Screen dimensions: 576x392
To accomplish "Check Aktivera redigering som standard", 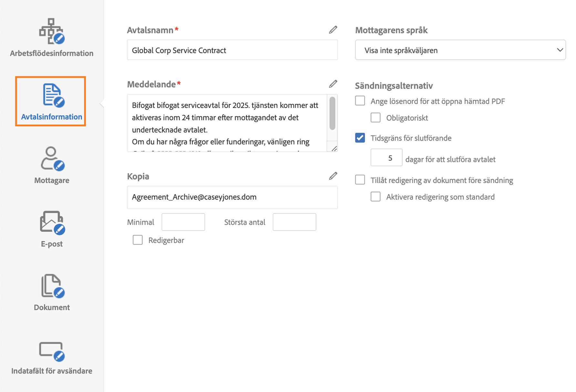I will coord(375,196).
